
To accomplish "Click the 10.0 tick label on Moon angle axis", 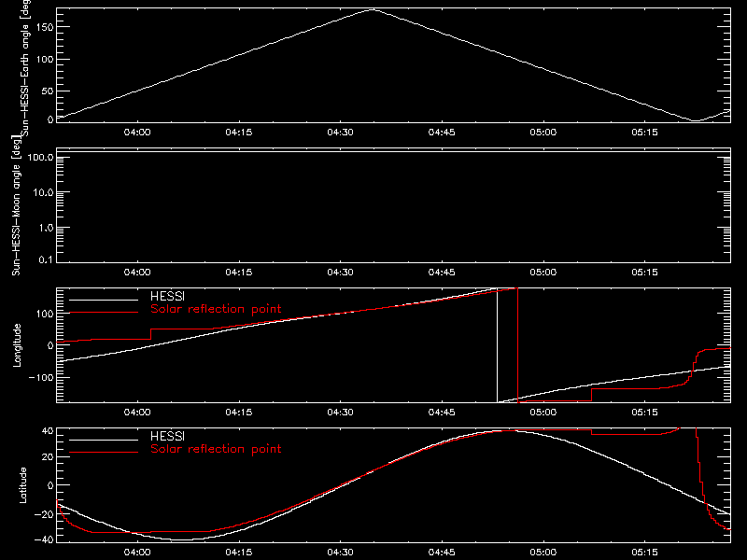I will click(43, 192).
